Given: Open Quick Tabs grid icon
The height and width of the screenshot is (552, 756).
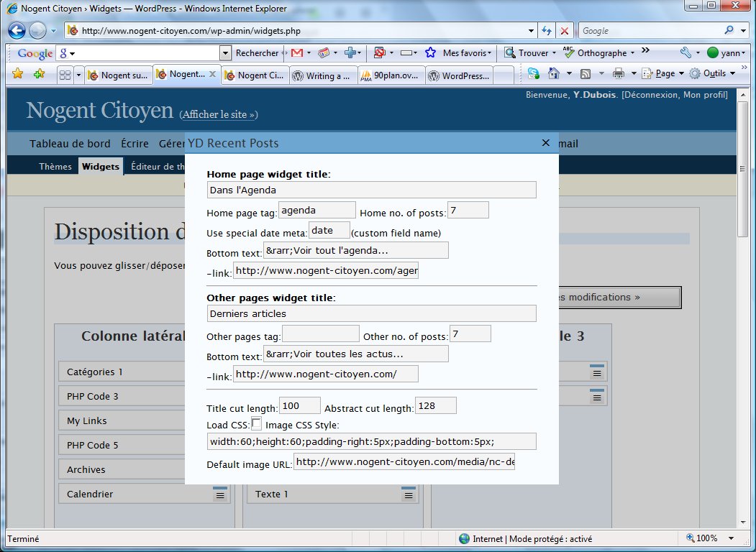Looking at the screenshot, I should [x=65, y=75].
